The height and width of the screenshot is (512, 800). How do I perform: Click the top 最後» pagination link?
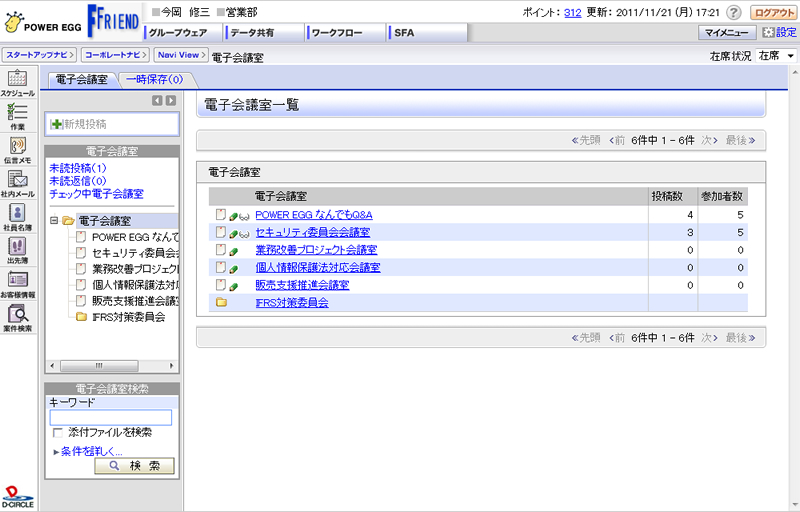click(740, 140)
